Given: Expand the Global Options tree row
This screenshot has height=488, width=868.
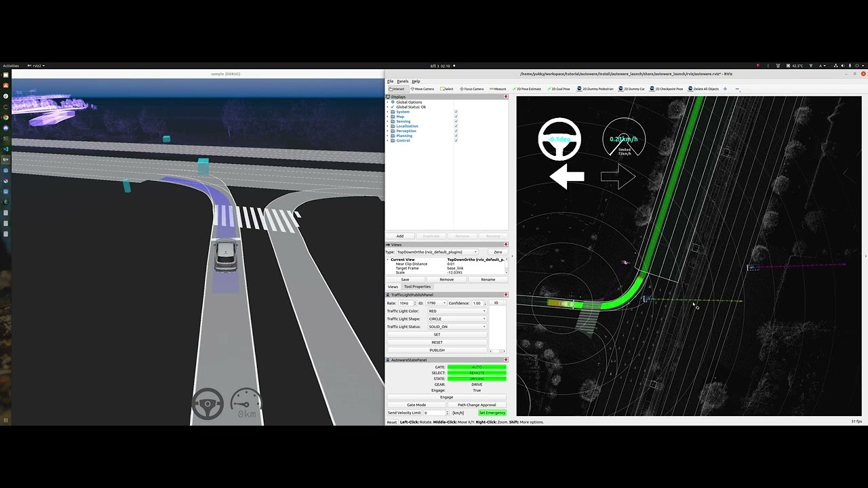Looking at the screenshot, I should click(388, 102).
